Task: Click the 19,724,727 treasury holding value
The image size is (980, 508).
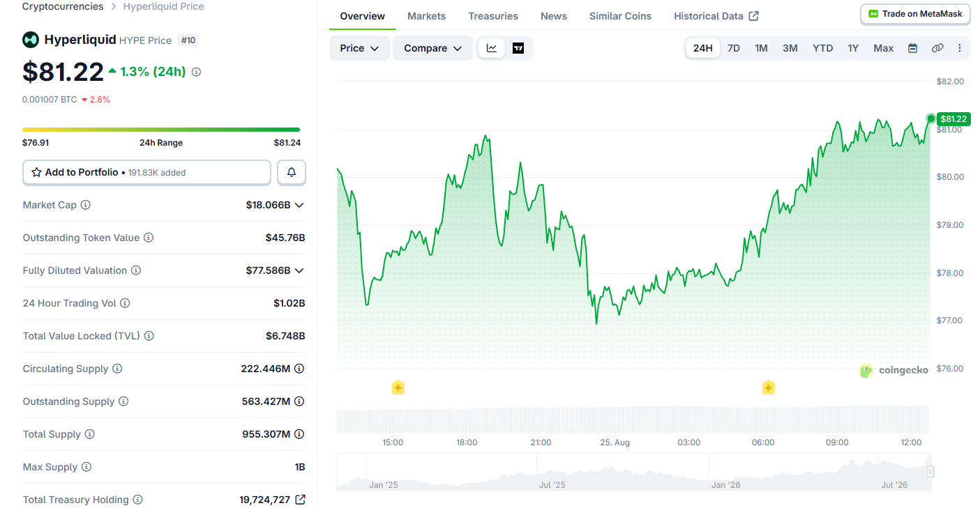Action: pos(264,500)
